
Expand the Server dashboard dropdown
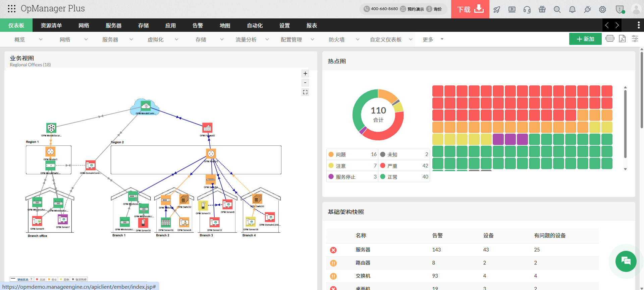(131, 40)
